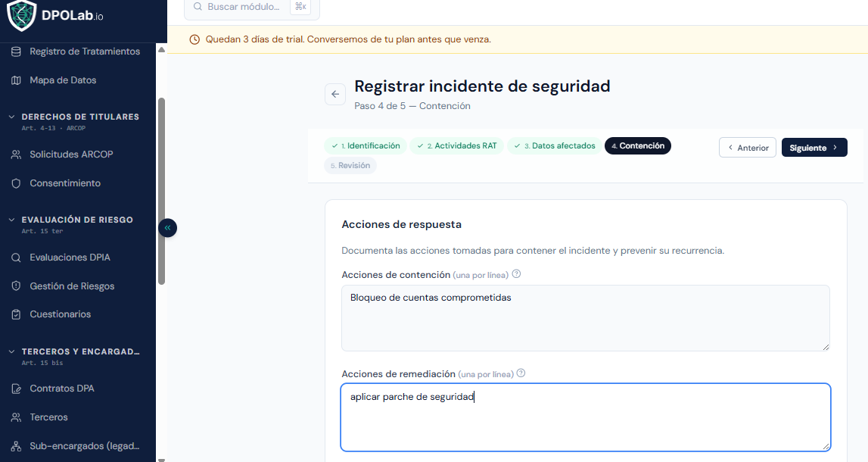Click into Acciones de contención textarea
This screenshot has height=462, width=868.
click(586, 319)
